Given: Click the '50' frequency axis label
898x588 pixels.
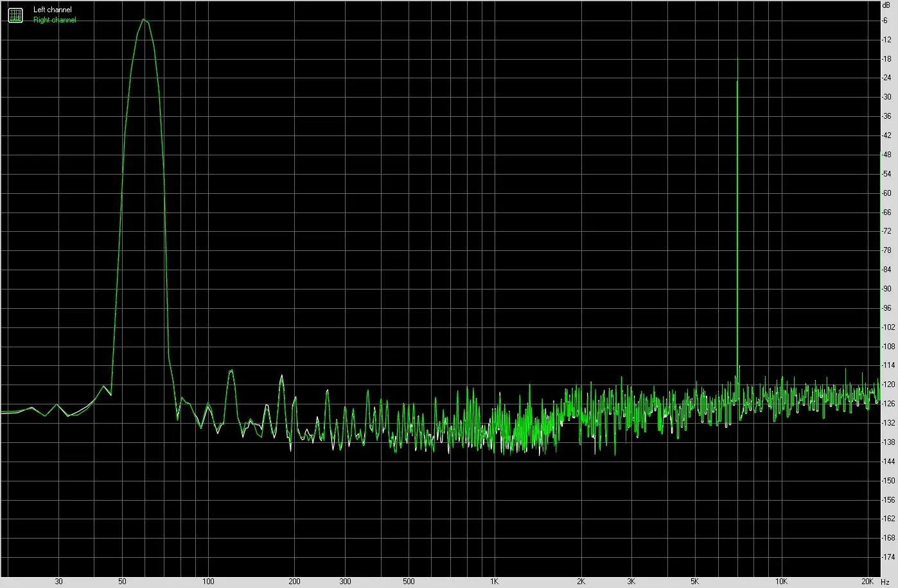Looking at the screenshot, I should pos(122,582).
